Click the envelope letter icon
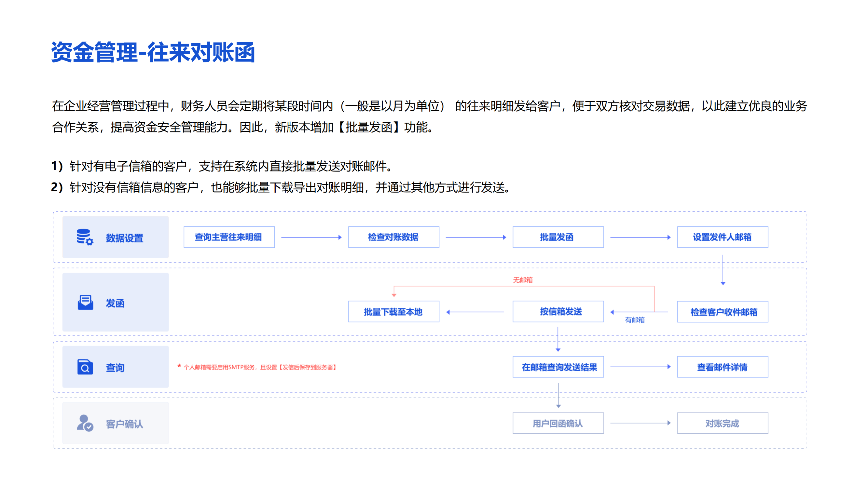This screenshot has height=488, width=868. (85, 303)
